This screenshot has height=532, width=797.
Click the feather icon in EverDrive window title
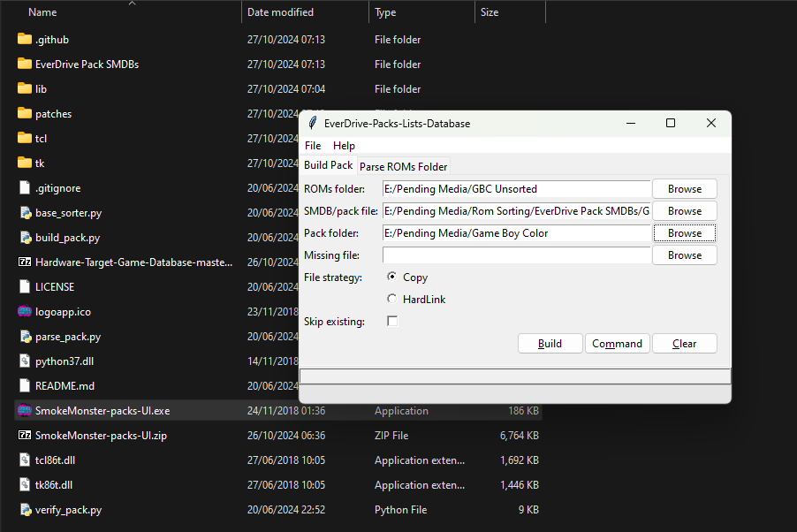tap(313, 123)
